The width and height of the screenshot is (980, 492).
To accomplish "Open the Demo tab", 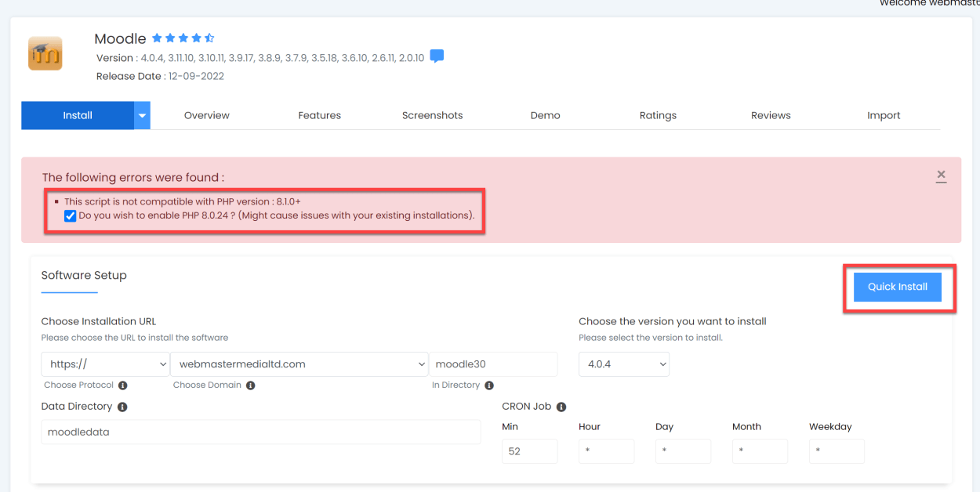I will coord(546,115).
